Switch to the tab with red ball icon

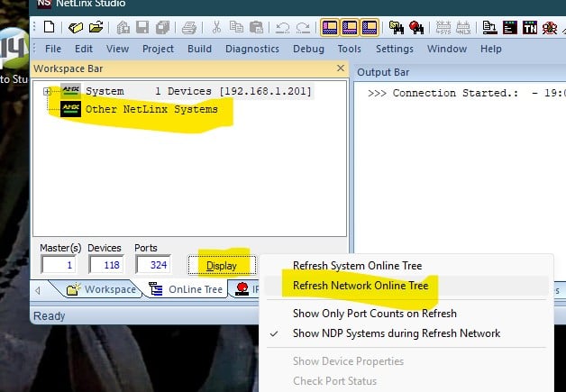tap(245, 289)
